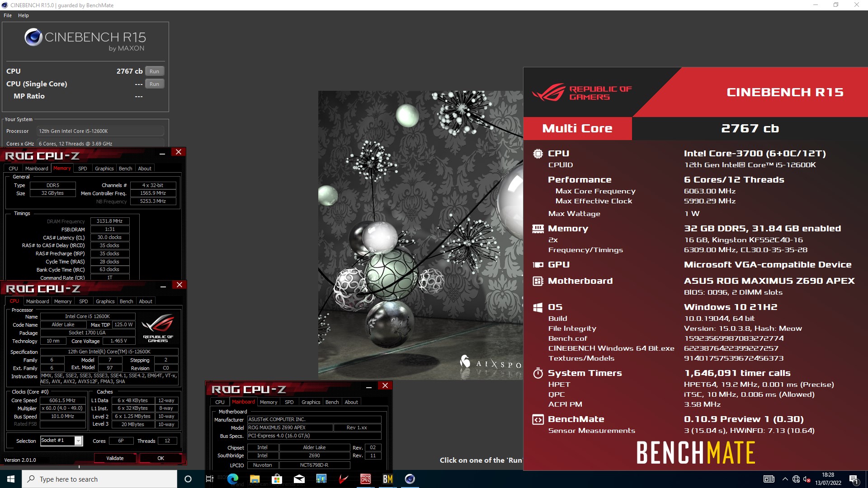Click the Model field ROG MAXIMUS Z690 APEX
The width and height of the screenshot is (868, 488).
click(x=289, y=427)
